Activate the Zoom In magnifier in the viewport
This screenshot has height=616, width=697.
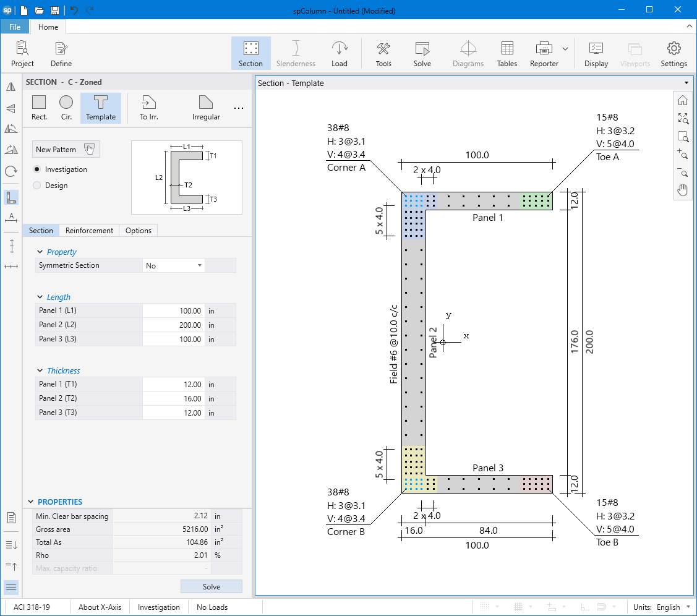[683, 155]
